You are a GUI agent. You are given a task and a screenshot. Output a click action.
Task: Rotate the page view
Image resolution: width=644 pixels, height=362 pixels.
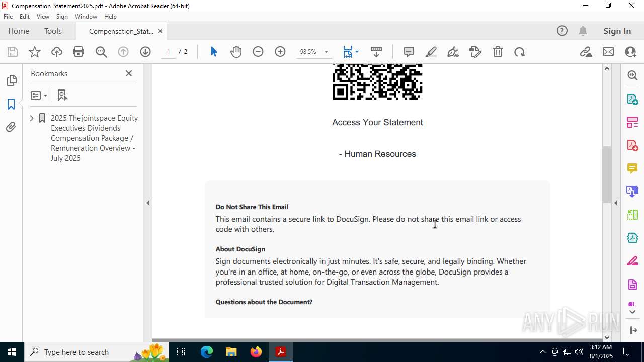tap(520, 52)
